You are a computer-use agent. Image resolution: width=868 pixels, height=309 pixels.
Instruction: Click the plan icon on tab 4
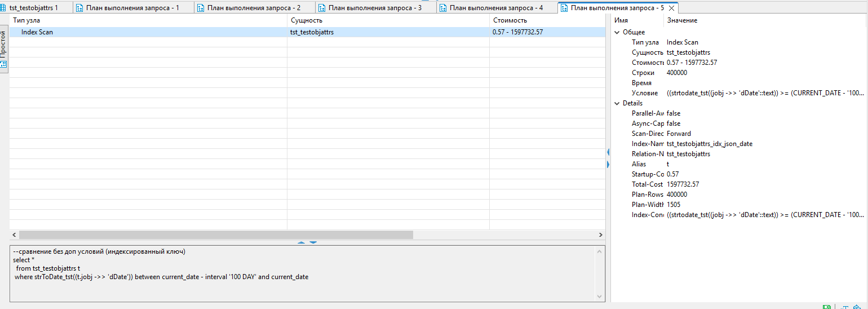coord(443,8)
